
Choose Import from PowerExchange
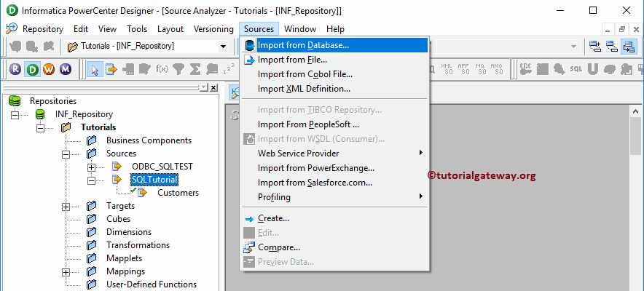click(x=334, y=168)
